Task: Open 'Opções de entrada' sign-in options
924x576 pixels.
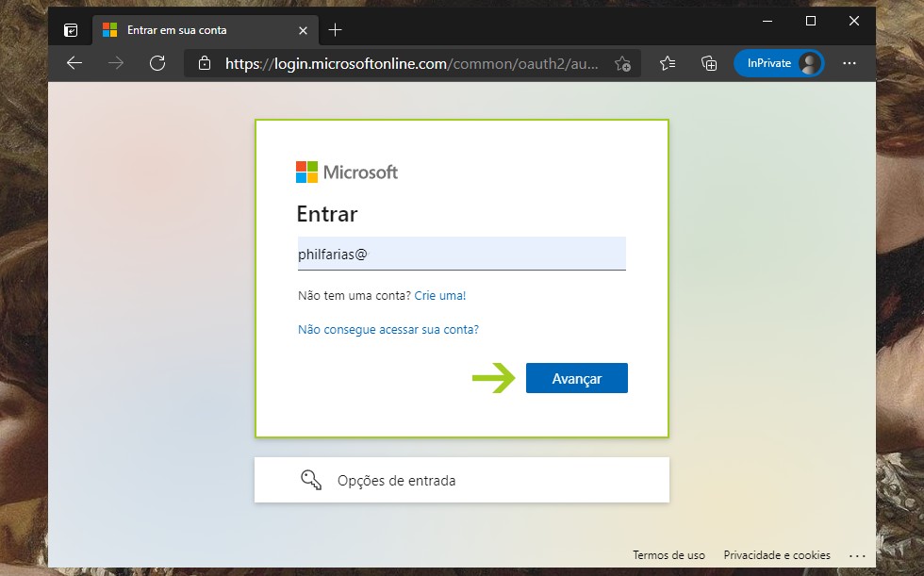Action: 461,480
